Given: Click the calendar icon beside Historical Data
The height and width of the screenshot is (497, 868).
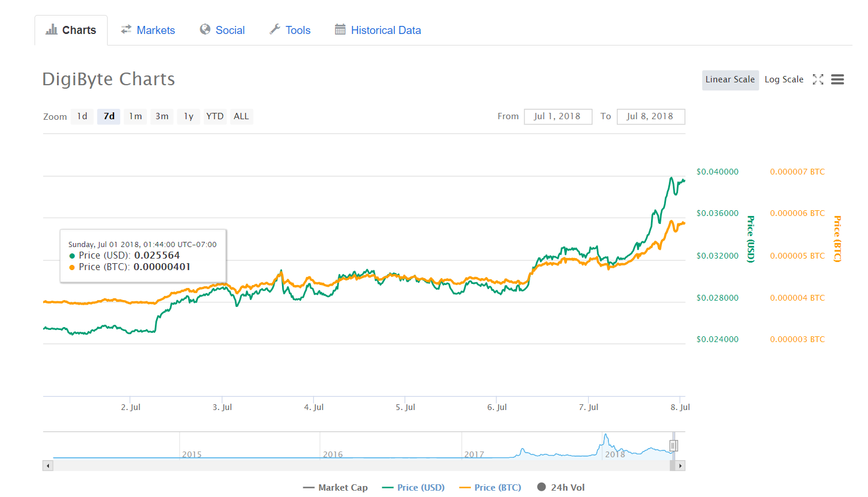Looking at the screenshot, I should coord(340,29).
